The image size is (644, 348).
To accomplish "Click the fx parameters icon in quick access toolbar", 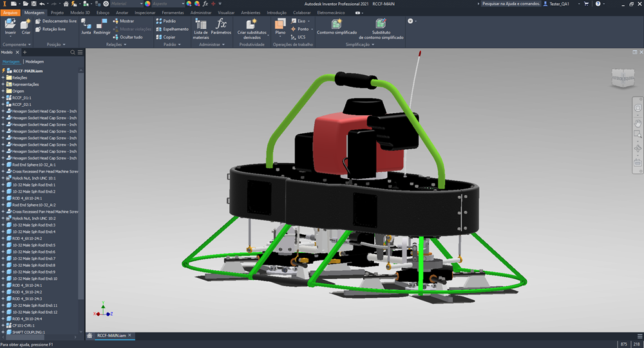I will tap(205, 4).
